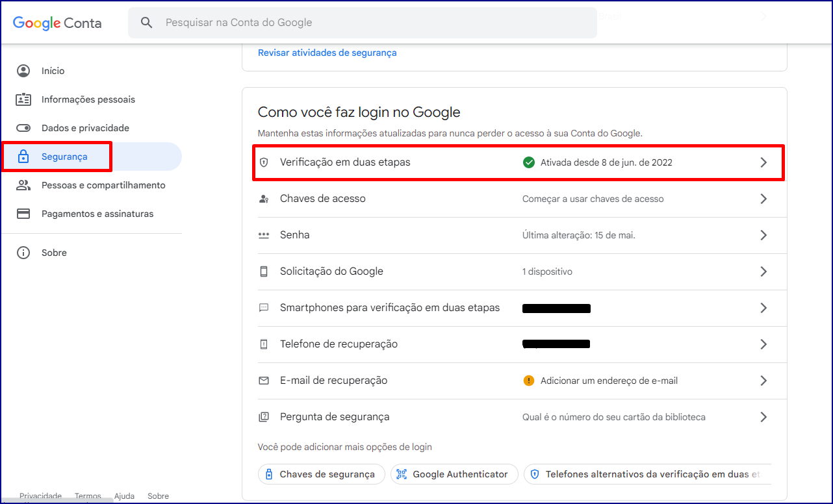Open Solicitação do Google row chevron
The height and width of the screenshot is (504, 833).
763,271
